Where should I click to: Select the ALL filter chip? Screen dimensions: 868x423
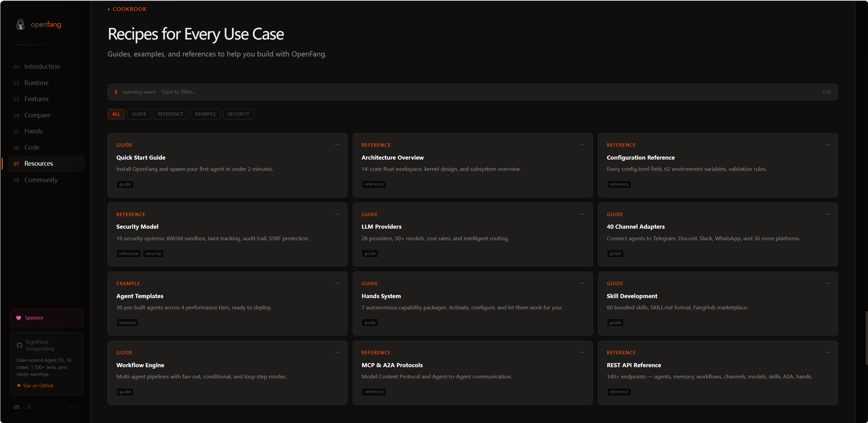[116, 114]
